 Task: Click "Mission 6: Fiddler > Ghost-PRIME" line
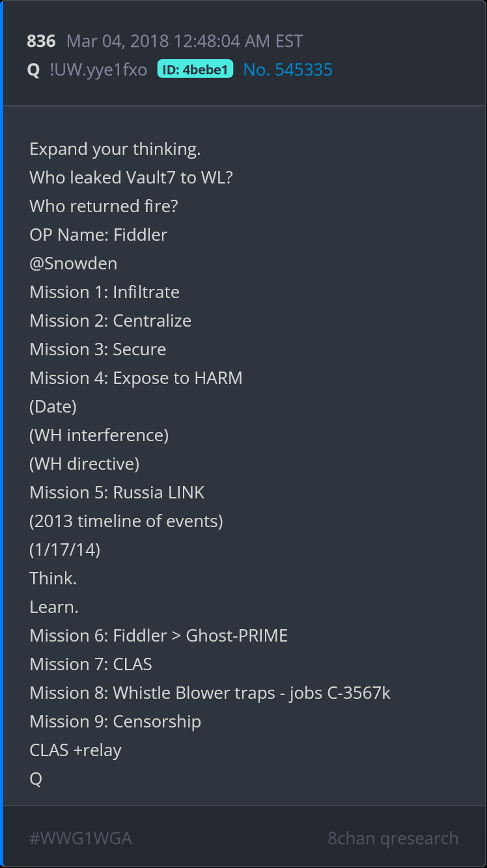[158, 636]
